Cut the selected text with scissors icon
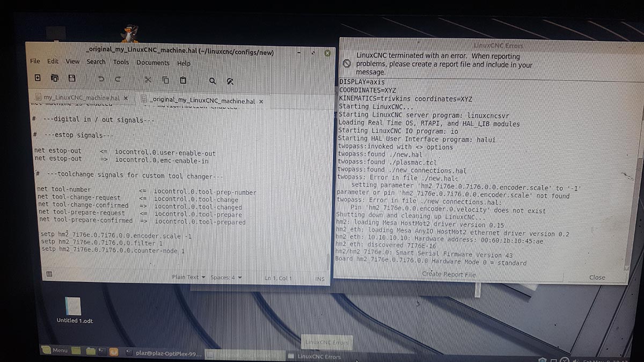The height and width of the screenshot is (362, 644). click(148, 80)
